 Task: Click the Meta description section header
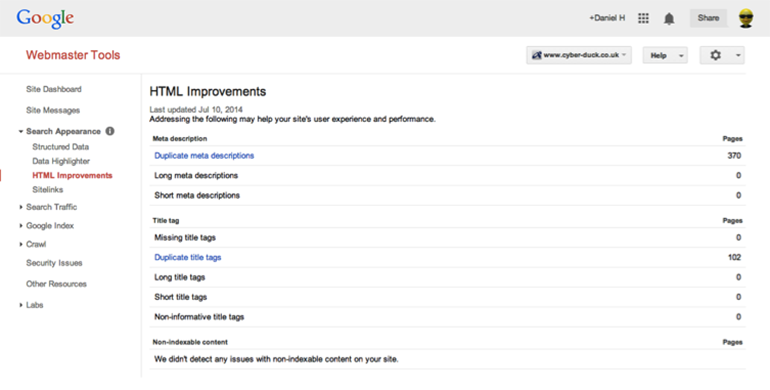[x=180, y=139]
